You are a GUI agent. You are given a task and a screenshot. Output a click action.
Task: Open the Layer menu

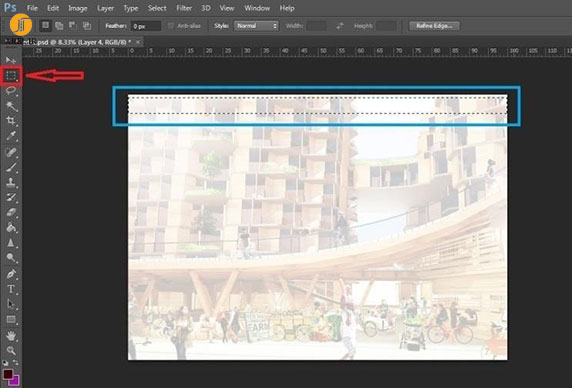pyautogui.click(x=105, y=8)
